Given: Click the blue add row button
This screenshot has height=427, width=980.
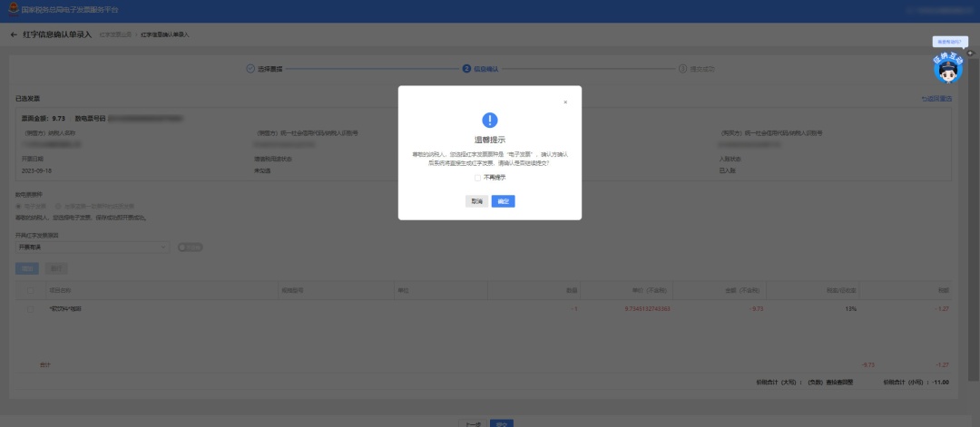Looking at the screenshot, I should point(27,268).
